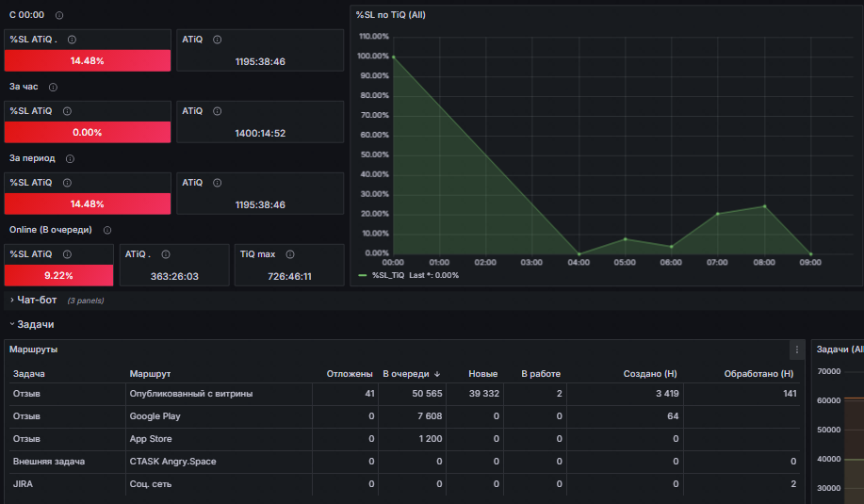Open the Маршруты panel three-dot menu

[797, 350]
